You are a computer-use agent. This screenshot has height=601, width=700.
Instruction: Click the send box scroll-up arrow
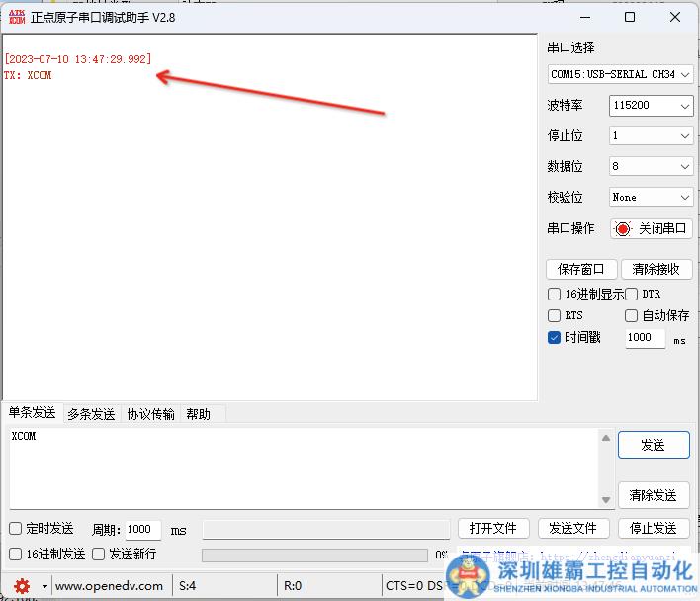(x=606, y=438)
